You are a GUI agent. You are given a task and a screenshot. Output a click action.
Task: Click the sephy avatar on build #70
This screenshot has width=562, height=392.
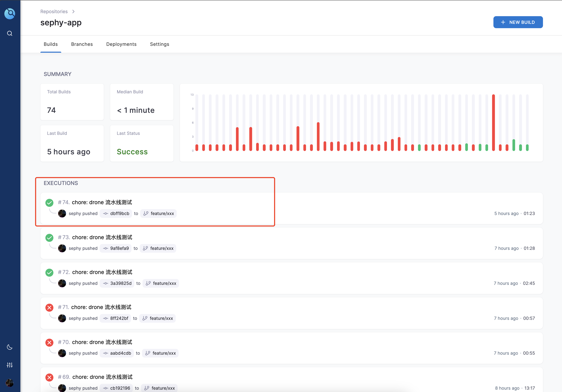[62, 353]
